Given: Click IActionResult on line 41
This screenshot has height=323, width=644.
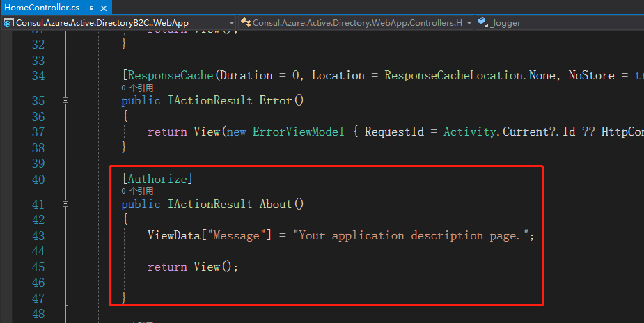Looking at the screenshot, I should (210, 204).
